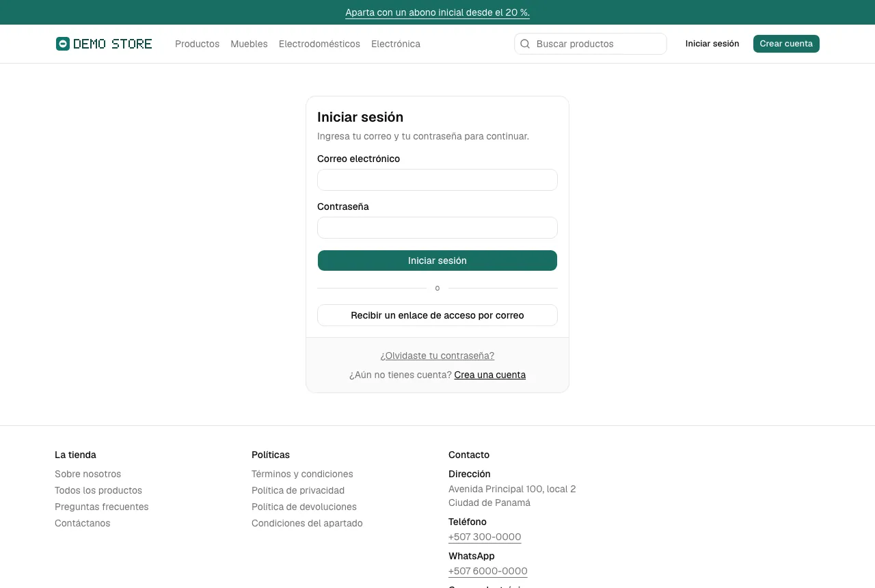Screen dimensions: 875x588
Task: Focus the Buscar productos search field
Action: pyautogui.click(x=591, y=44)
